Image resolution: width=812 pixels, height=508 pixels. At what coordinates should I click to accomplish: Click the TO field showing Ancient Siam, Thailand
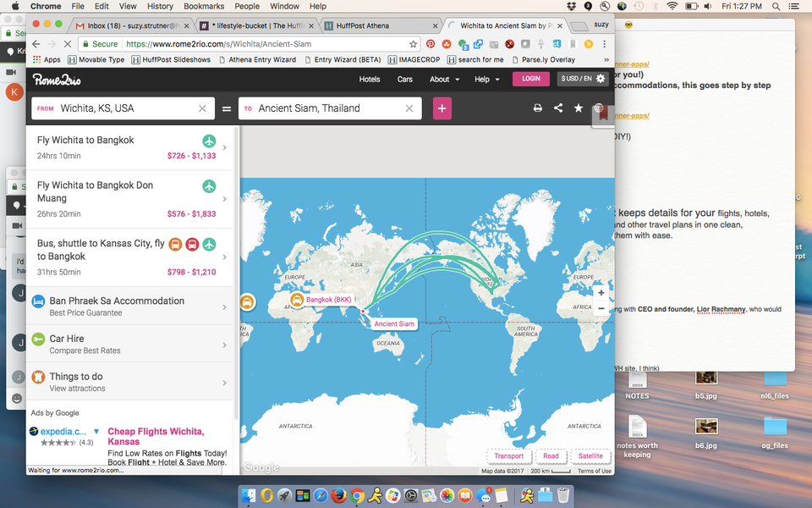tap(330, 108)
